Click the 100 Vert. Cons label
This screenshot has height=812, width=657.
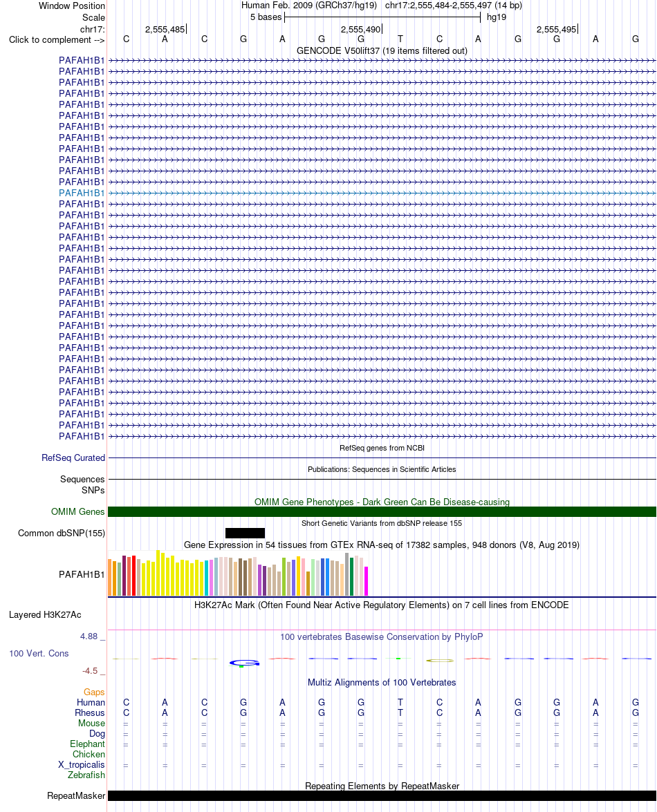coord(39,654)
